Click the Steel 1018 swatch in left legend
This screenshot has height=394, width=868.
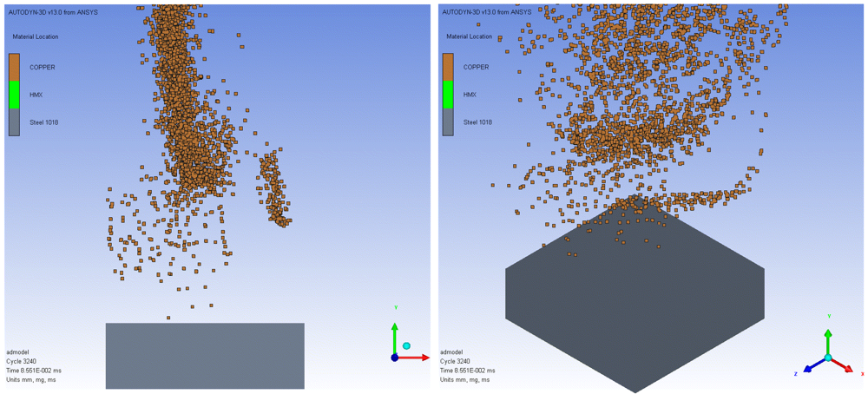[15, 122]
